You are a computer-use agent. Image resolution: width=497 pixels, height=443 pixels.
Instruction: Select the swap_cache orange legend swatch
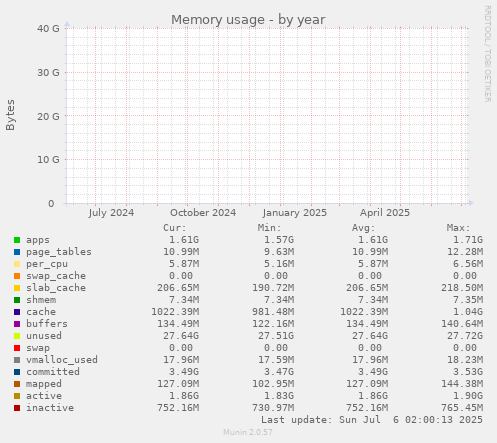(x=17, y=276)
